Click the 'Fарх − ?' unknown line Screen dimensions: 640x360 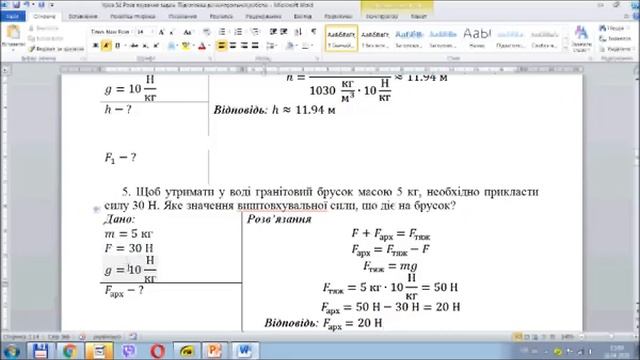(x=124, y=291)
